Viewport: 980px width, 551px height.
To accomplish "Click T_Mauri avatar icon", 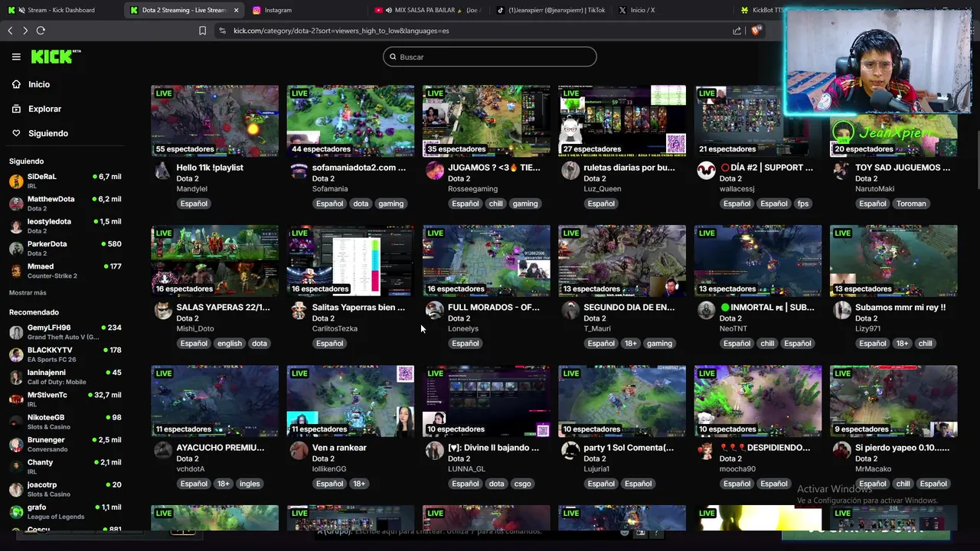I will [570, 310].
